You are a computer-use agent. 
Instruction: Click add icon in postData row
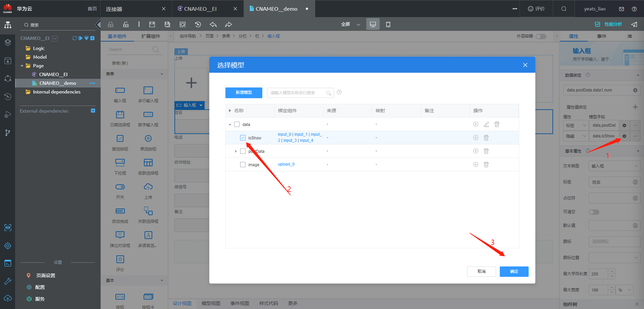click(476, 151)
